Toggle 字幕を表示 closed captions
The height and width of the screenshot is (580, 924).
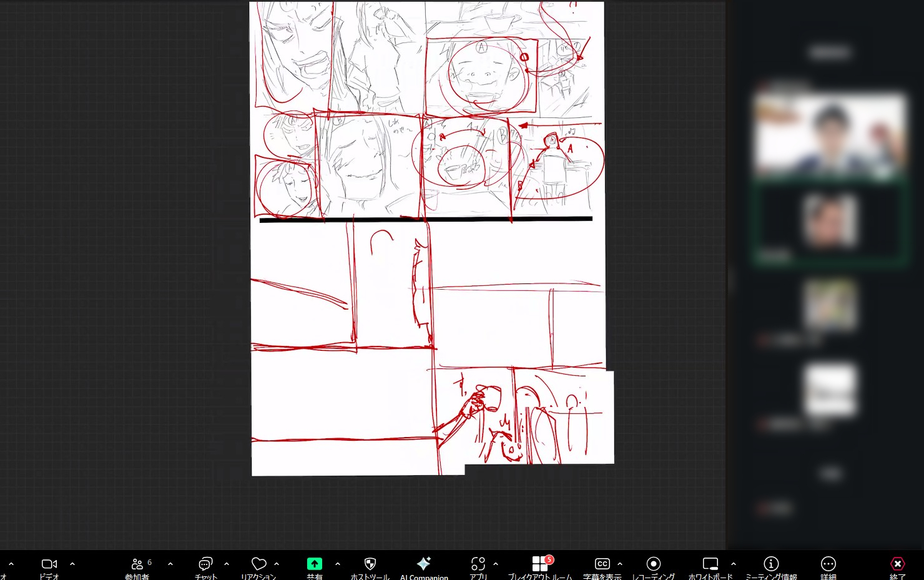click(x=602, y=564)
